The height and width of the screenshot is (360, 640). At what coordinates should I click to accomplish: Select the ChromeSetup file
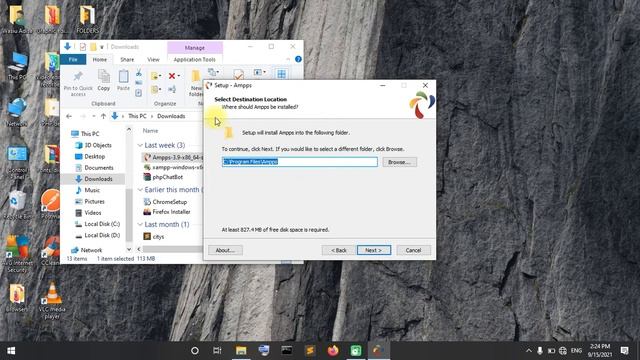pyautogui.click(x=165, y=202)
